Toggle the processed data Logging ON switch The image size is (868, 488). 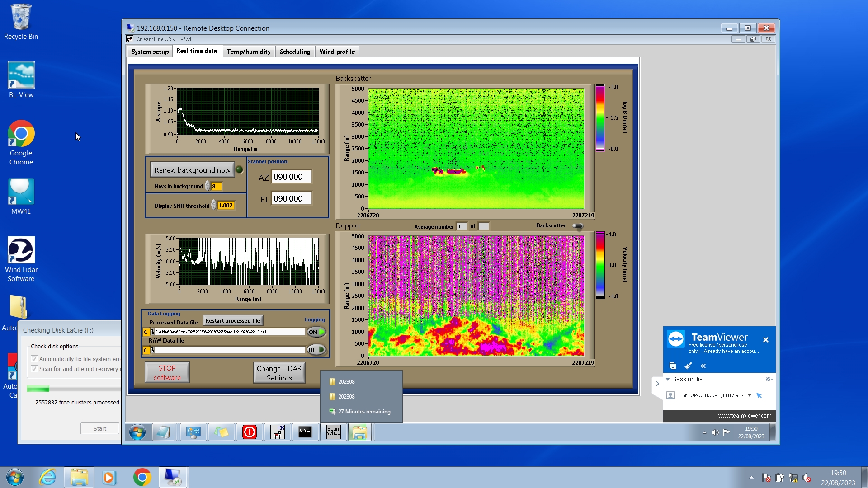pos(316,332)
